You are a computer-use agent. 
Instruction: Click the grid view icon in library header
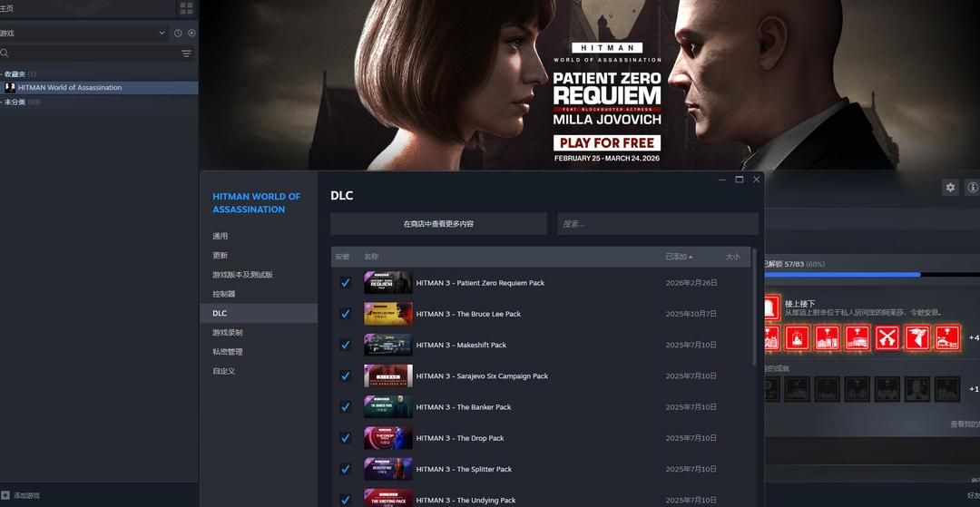coord(186,8)
